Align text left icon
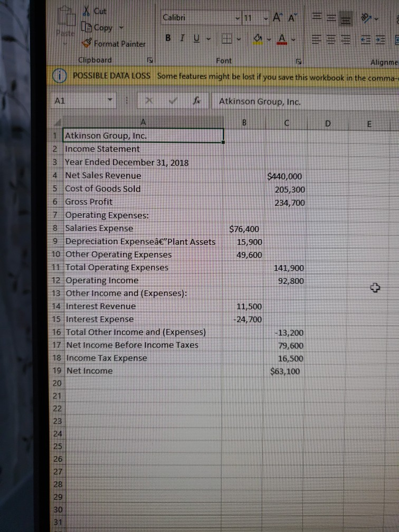Viewport: 399px width, 532px height. coord(316,40)
